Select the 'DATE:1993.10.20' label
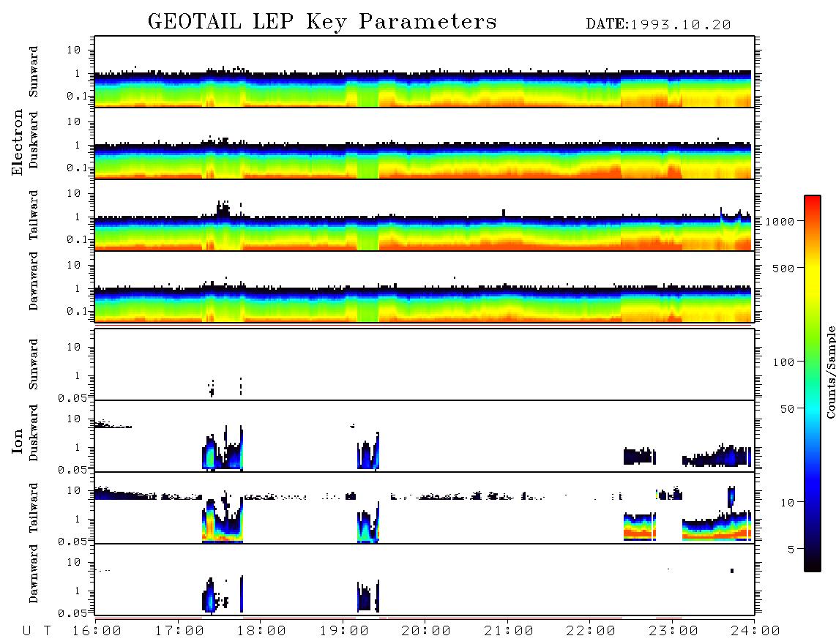This screenshot has height=644, width=836. coord(658,25)
